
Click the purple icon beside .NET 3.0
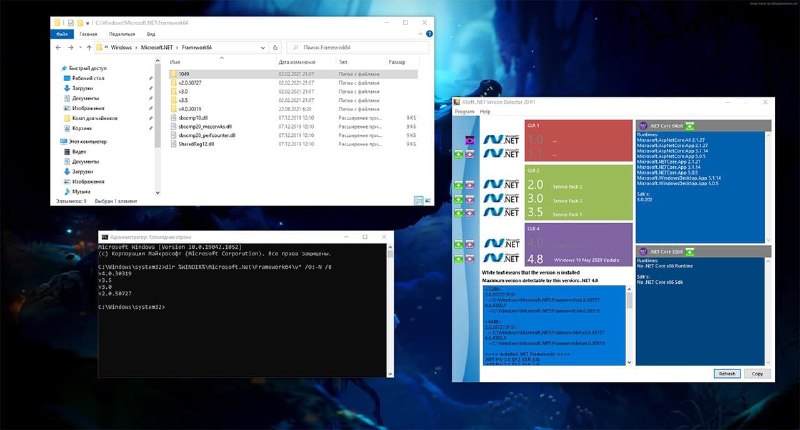click(x=470, y=199)
